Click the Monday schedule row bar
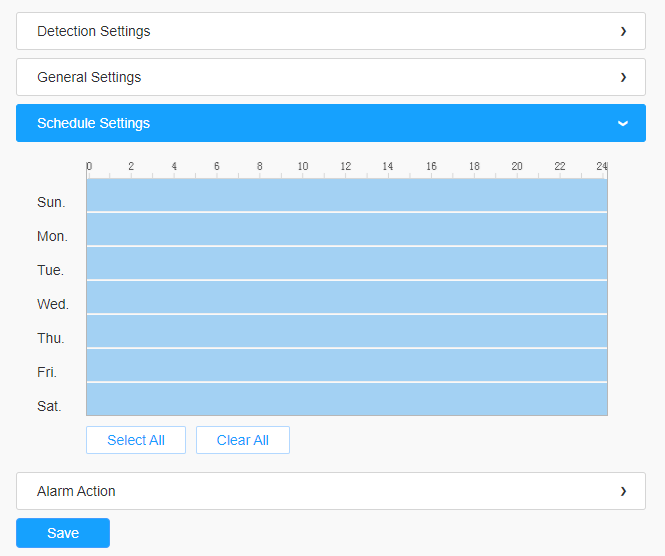Screen dimensions: 665x556 pyautogui.click(x=346, y=229)
